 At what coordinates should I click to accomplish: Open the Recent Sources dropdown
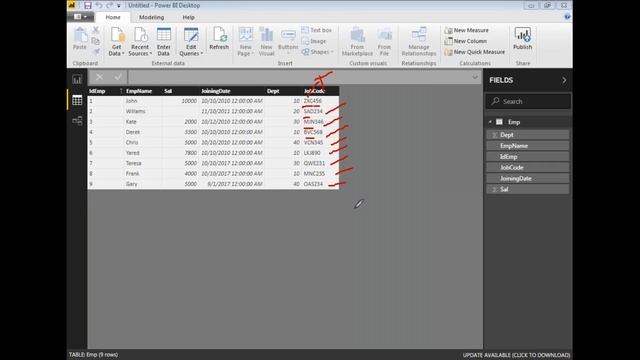coord(140,41)
